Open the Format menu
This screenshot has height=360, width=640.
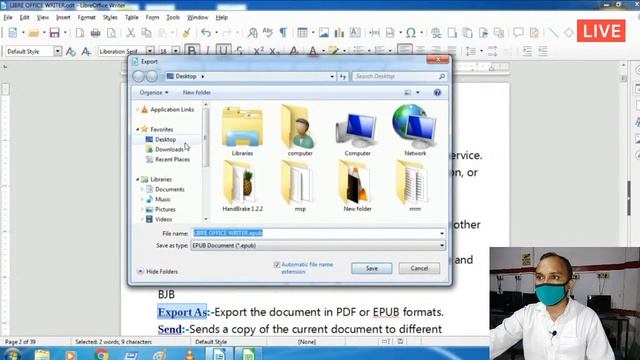pyautogui.click(x=87, y=18)
